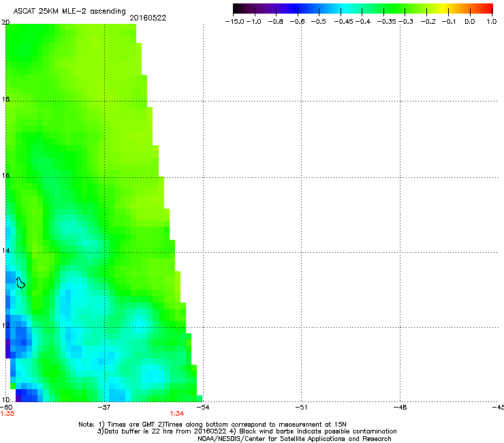Click the latitude axis label "18"
This screenshot has width=504, height=443.
[5, 99]
